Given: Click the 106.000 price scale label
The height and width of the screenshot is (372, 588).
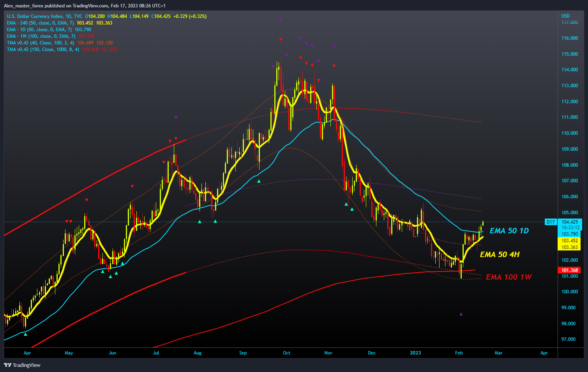Looking at the screenshot, I should (x=570, y=197).
